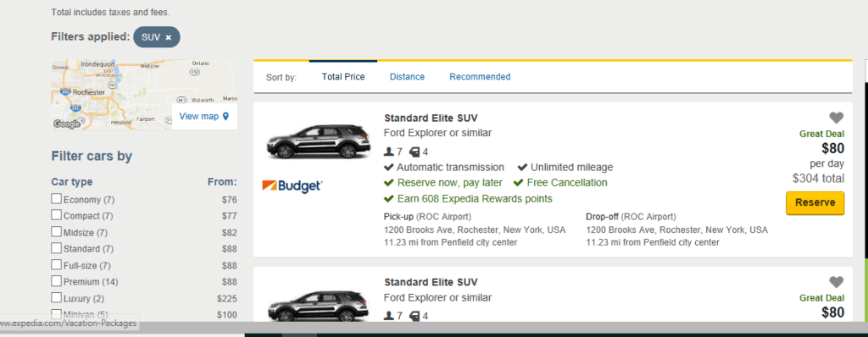Enable the Luxury car type filter
Image resolution: width=868 pixels, height=337 pixels.
click(x=57, y=298)
